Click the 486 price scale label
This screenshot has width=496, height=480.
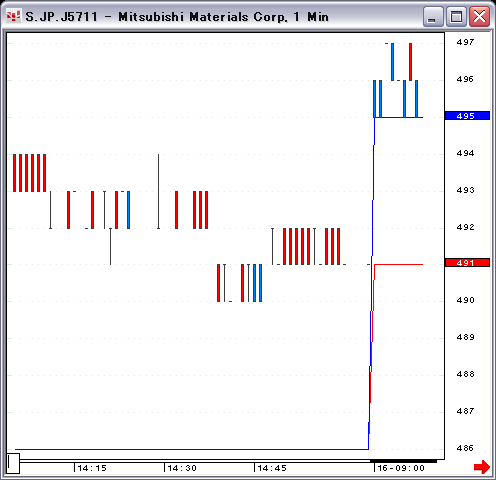coord(465,448)
